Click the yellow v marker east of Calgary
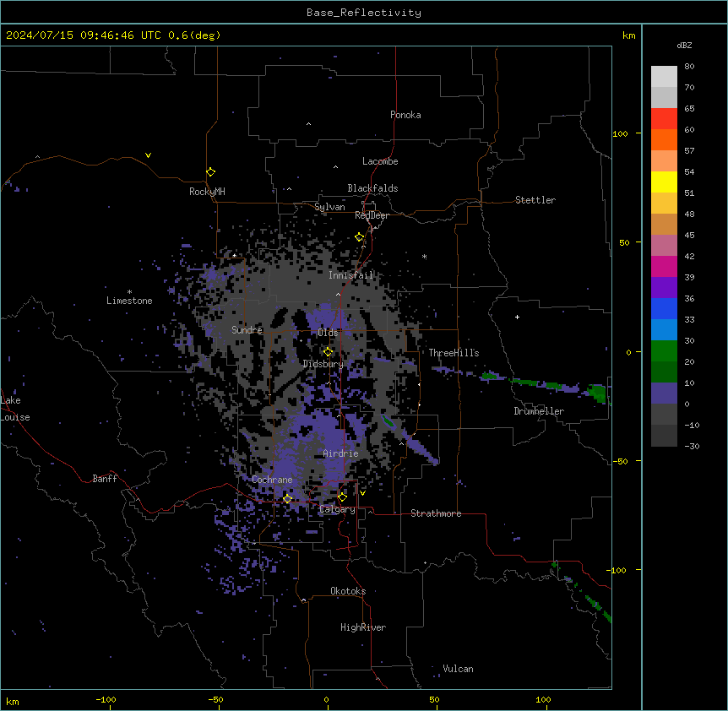Viewport: 728px width, 711px height. tap(362, 493)
